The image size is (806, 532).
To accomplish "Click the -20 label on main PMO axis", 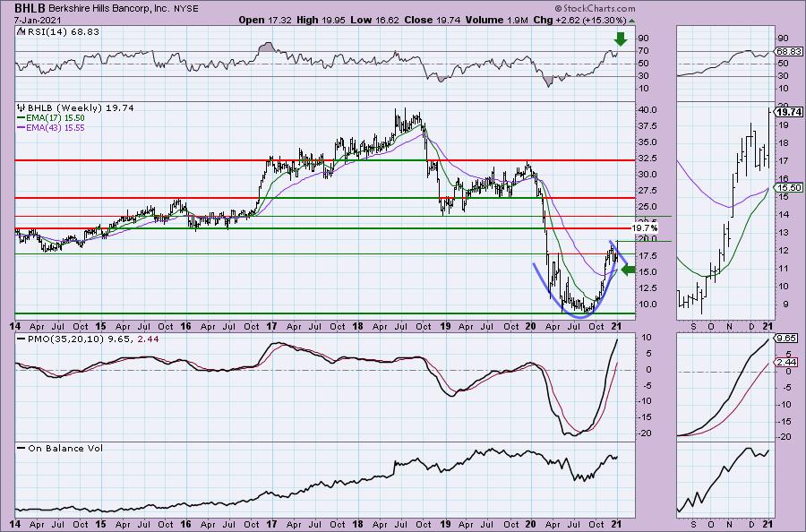I will tap(645, 433).
